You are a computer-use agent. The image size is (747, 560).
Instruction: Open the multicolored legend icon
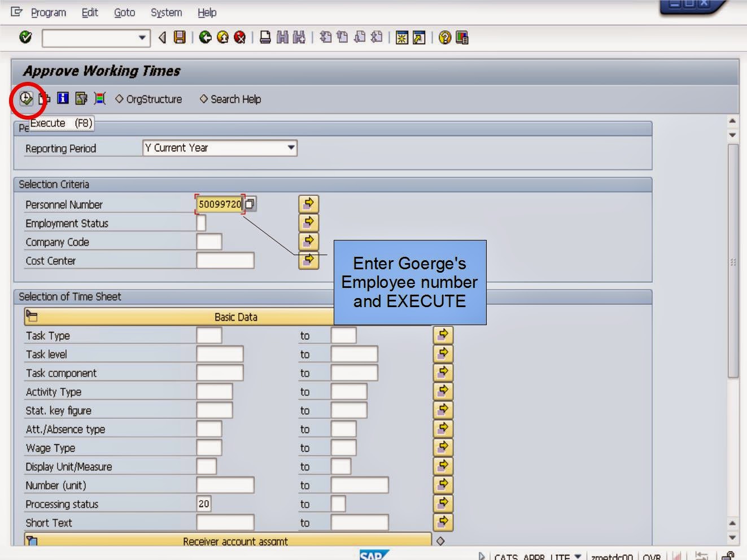tap(100, 98)
